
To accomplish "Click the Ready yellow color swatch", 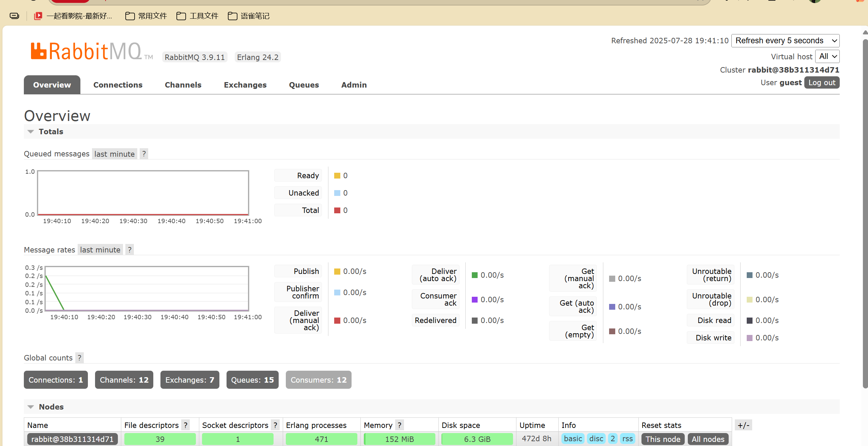I will [337, 175].
